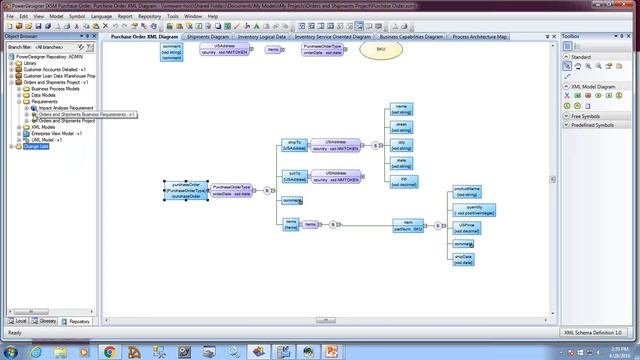
Task: Click the red pencil line icon in toolbar
Action: point(237,26)
